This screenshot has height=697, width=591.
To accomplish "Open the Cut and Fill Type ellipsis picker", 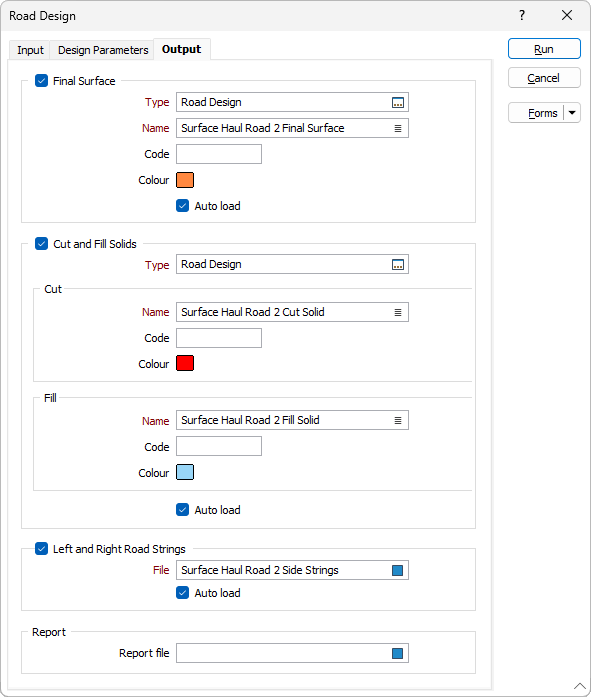I will point(398,265).
